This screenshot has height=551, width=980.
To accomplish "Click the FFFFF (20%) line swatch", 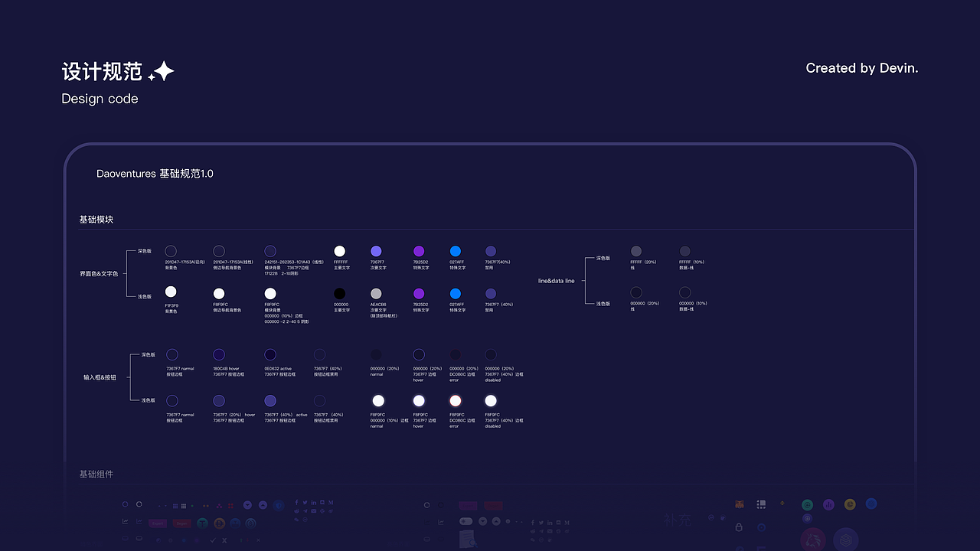I will pyautogui.click(x=636, y=251).
